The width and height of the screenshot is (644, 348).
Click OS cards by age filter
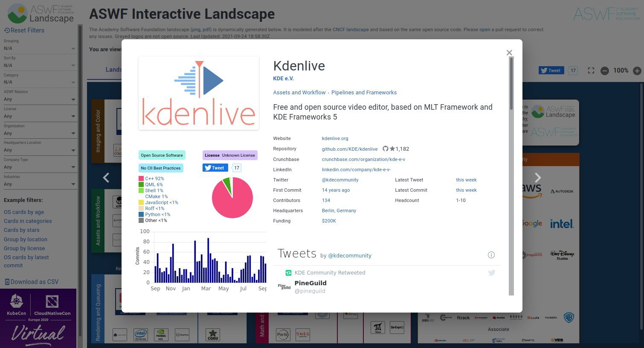coord(24,212)
